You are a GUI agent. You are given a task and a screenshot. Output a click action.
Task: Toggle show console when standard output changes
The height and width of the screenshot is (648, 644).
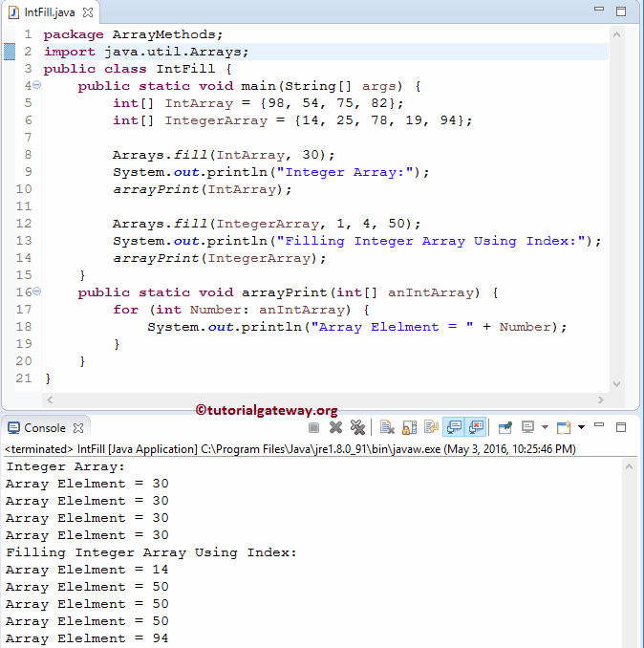(x=453, y=427)
